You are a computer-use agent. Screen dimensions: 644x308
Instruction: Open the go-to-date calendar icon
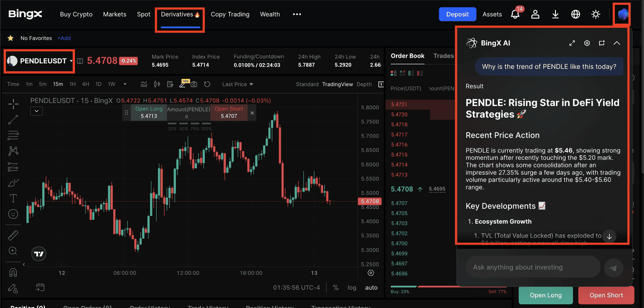[40, 287]
